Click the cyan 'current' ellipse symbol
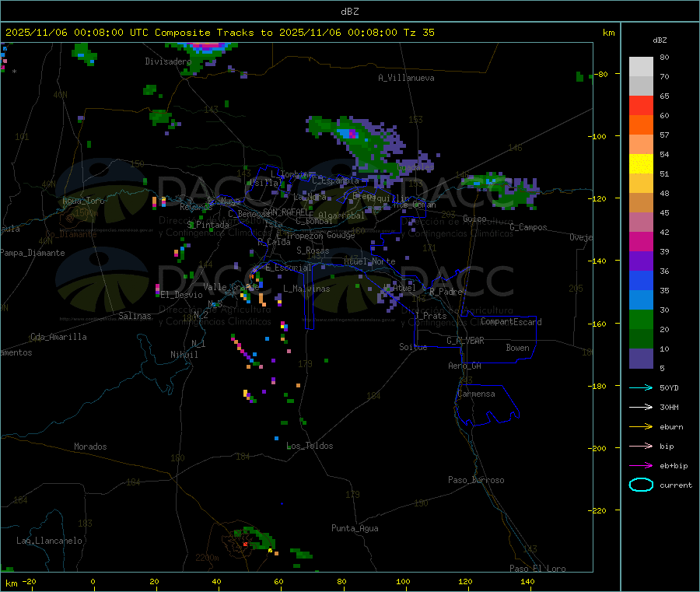Viewport: 700px width, 592px height. [x=641, y=485]
